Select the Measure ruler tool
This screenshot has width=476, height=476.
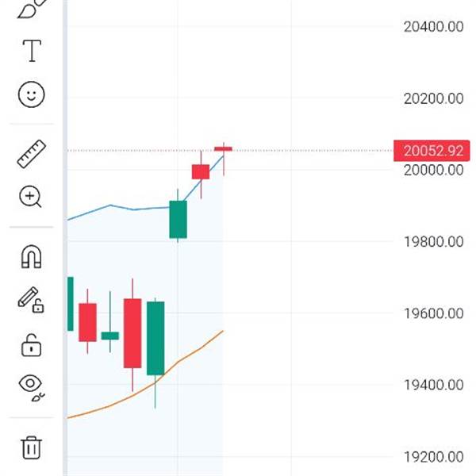point(32,154)
